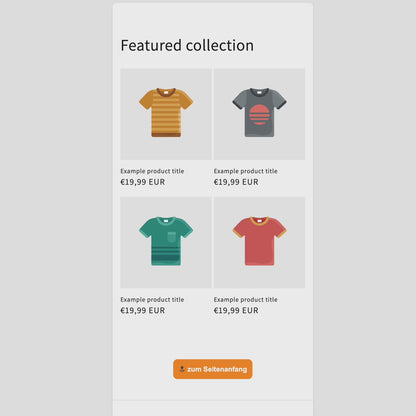Click the €19,99 EUR price under red shirt
The height and width of the screenshot is (416, 416).
[x=236, y=310]
